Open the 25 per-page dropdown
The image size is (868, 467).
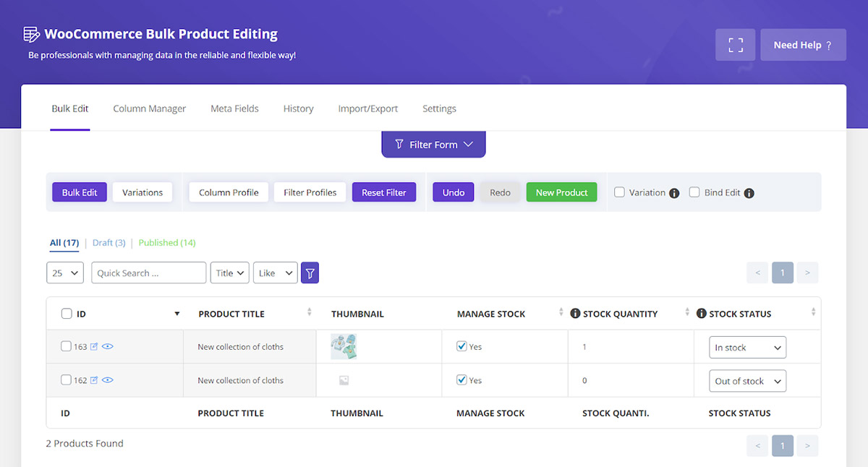pyautogui.click(x=65, y=273)
